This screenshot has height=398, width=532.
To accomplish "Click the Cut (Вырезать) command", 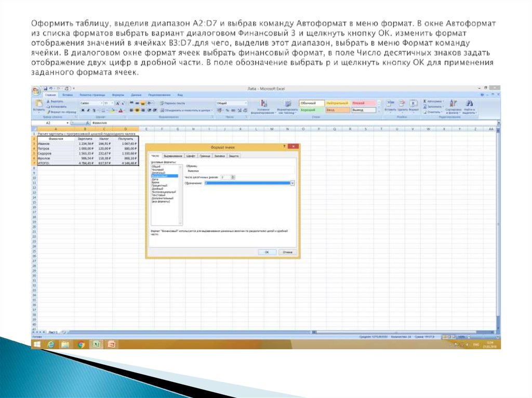I will [55, 101].
